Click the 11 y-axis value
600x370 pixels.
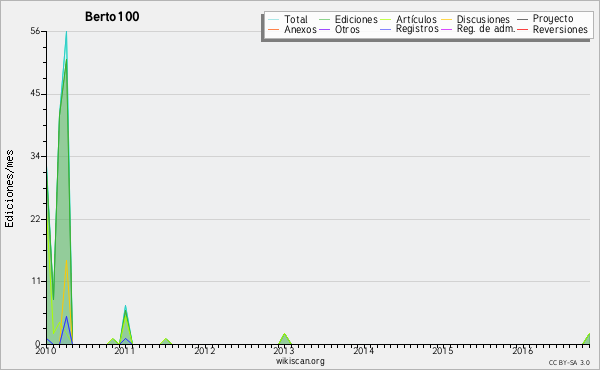(x=36, y=281)
